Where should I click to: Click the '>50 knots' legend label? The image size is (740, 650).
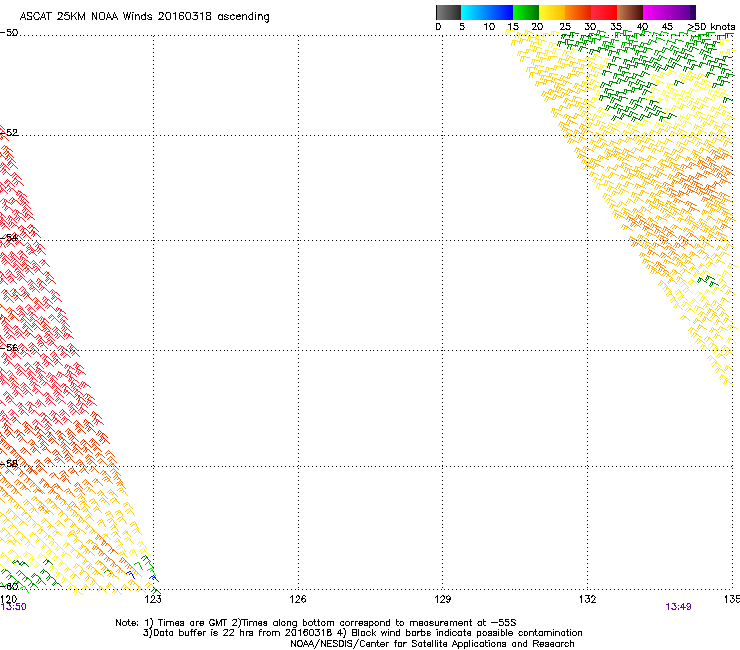pos(711,26)
